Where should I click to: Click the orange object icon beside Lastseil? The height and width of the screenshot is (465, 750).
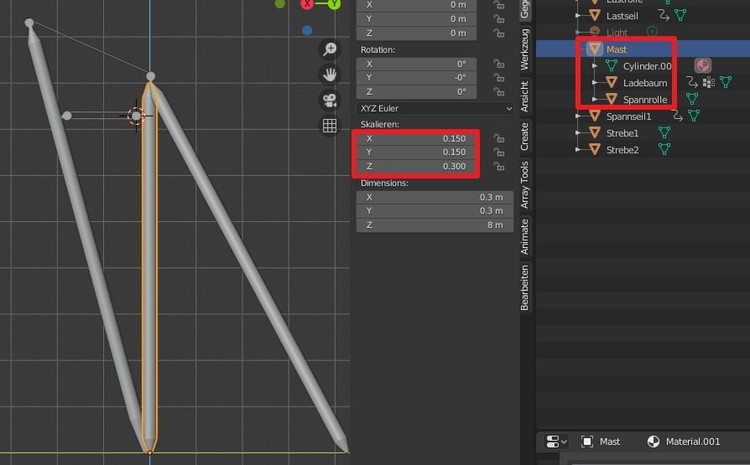coord(595,15)
